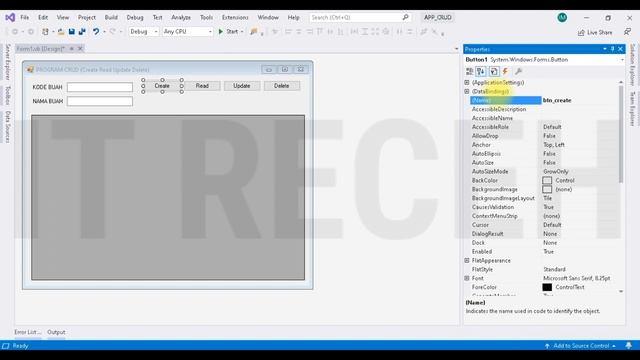Select the Read button on the form
Image resolution: width=640 pixels, height=360 pixels.
click(202, 86)
